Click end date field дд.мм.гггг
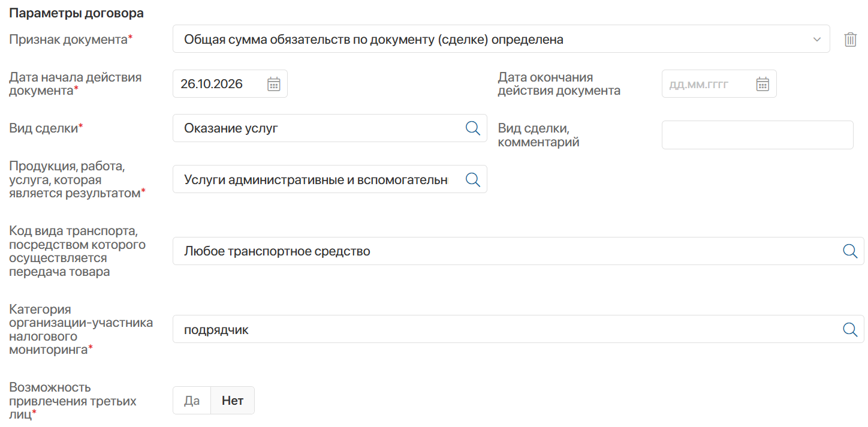This screenshot has width=868, height=427. click(719, 84)
